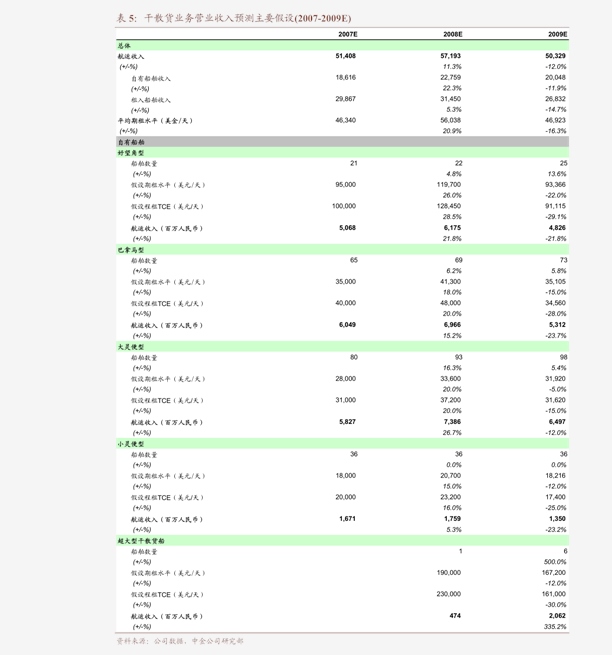
Task: Select the 好望角型 section header
Action: [x=131, y=153]
